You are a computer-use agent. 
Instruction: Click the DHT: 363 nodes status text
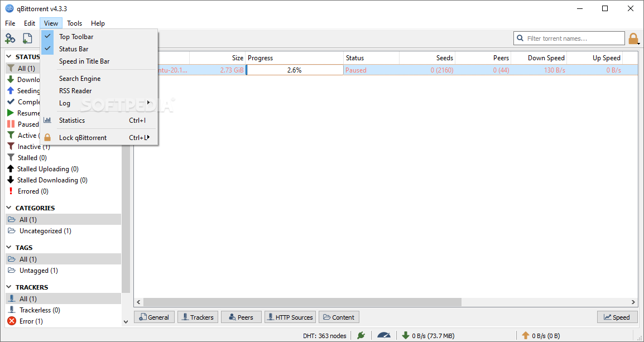pos(324,335)
